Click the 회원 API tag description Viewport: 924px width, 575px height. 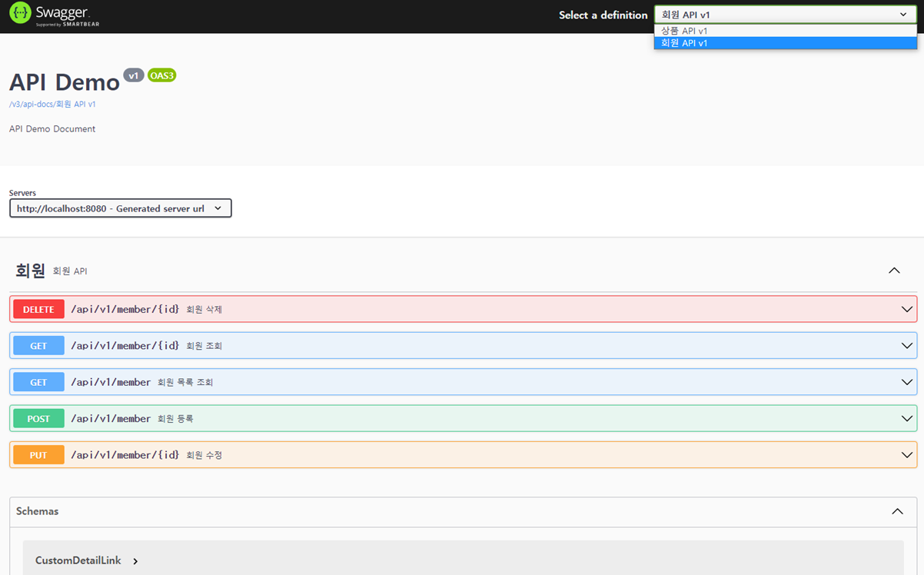pyautogui.click(x=70, y=271)
